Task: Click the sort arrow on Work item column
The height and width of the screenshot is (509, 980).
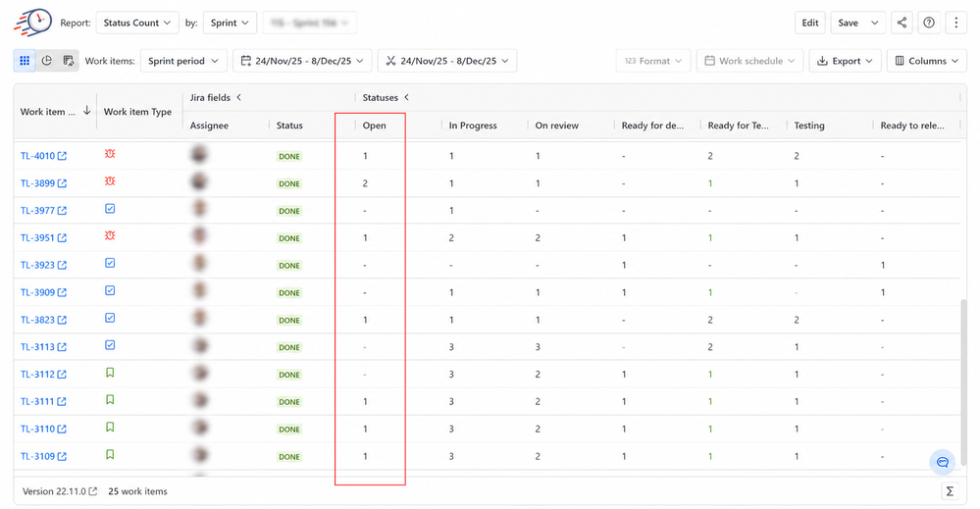Action: pos(87,111)
